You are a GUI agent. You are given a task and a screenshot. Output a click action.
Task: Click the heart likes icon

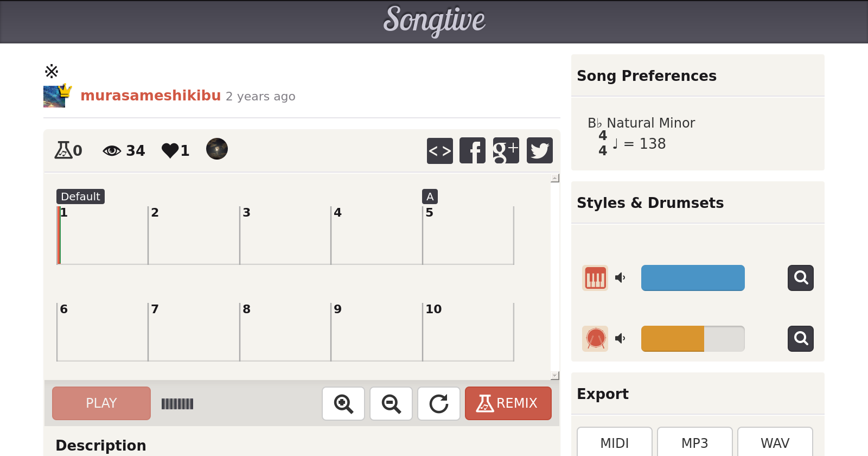170,150
